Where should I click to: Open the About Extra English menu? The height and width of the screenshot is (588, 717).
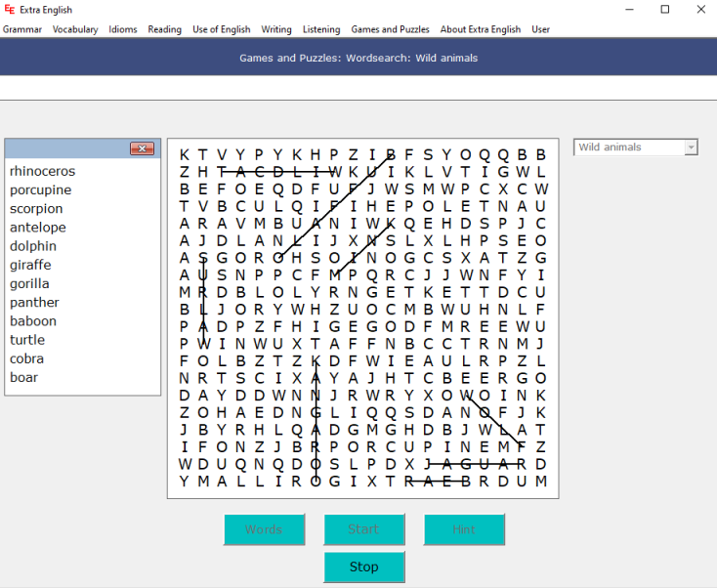480,29
